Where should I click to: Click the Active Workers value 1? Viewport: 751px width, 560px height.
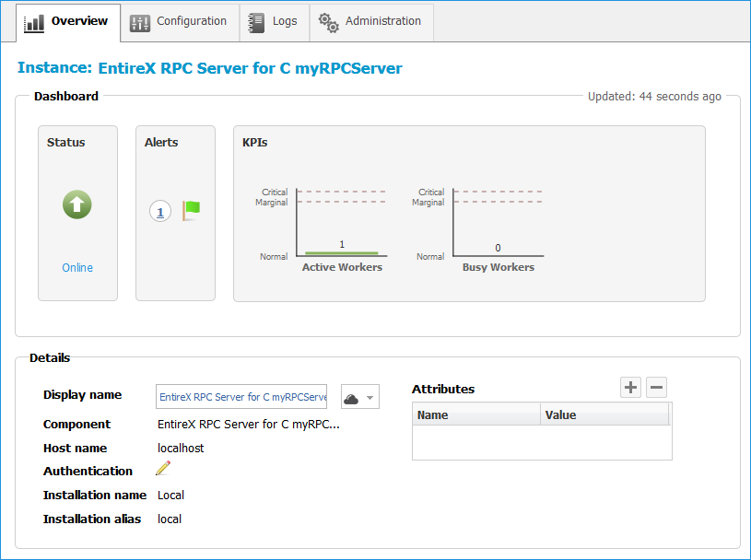click(342, 245)
